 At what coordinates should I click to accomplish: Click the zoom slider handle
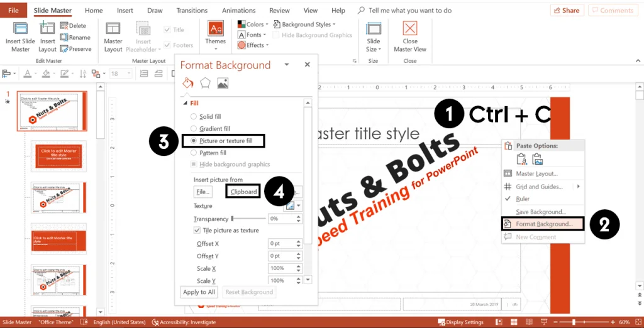574,322
